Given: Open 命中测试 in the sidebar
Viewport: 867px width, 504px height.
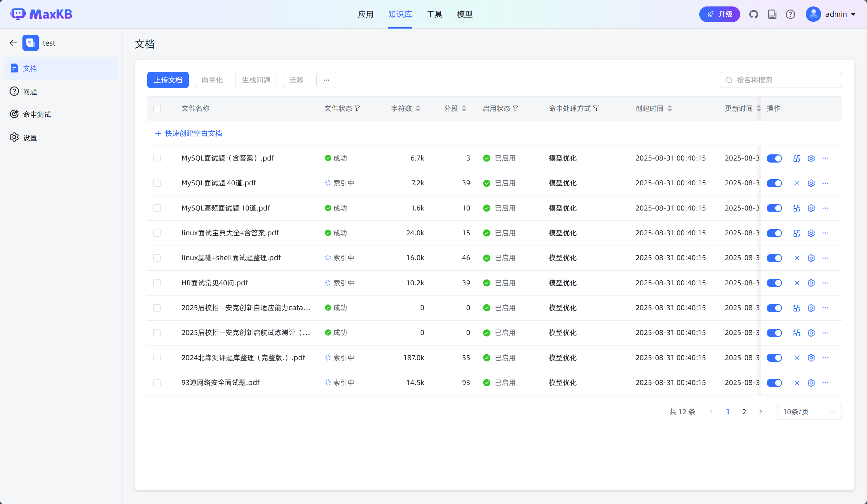Looking at the screenshot, I should [x=36, y=115].
